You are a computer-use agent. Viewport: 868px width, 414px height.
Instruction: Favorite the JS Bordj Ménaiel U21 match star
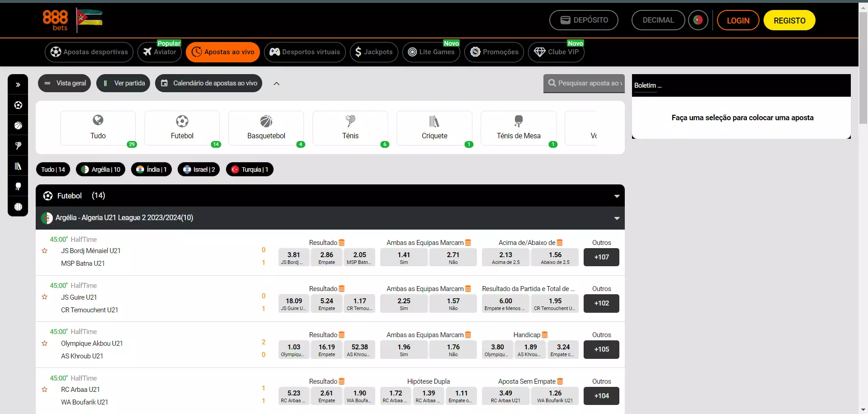(x=45, y=251)
